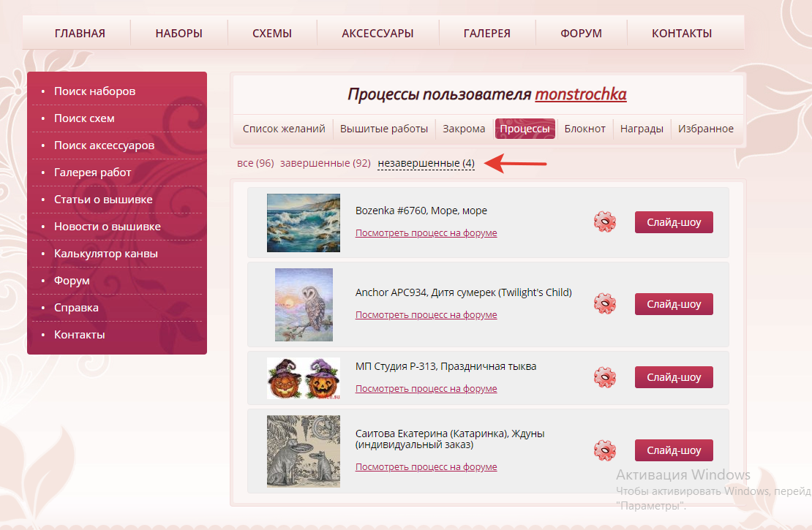Start Слайд-шоу for Праздничная тыква

click(674, 377)
